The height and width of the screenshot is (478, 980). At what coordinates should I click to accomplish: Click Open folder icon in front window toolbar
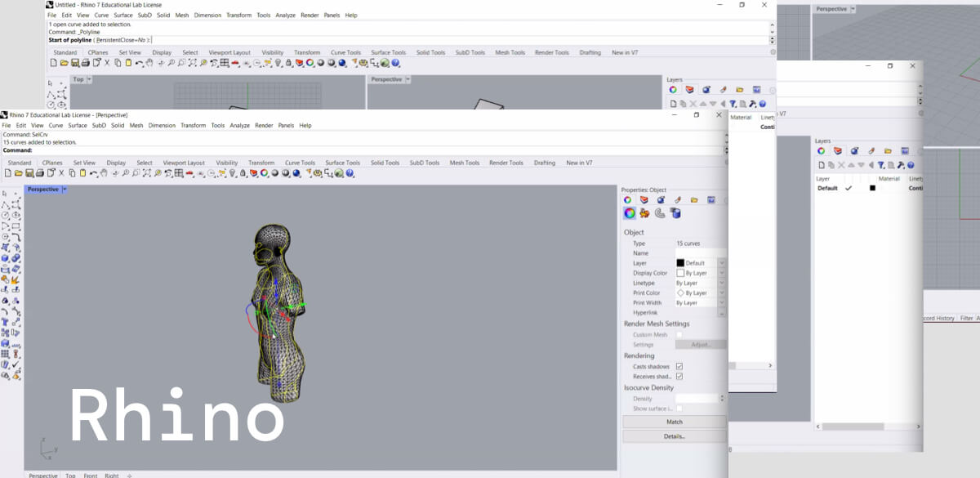[x=19, y=173]
